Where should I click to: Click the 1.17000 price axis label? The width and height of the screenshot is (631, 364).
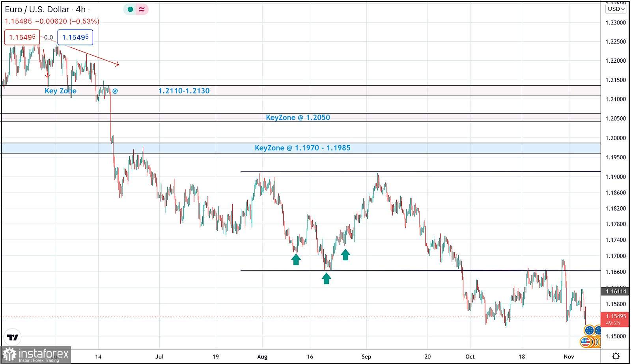(616, 256)
